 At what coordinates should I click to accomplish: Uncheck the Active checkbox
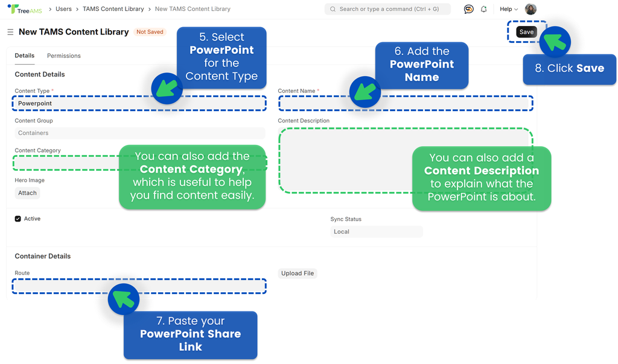pyautogui.click(x=18, y=219)
